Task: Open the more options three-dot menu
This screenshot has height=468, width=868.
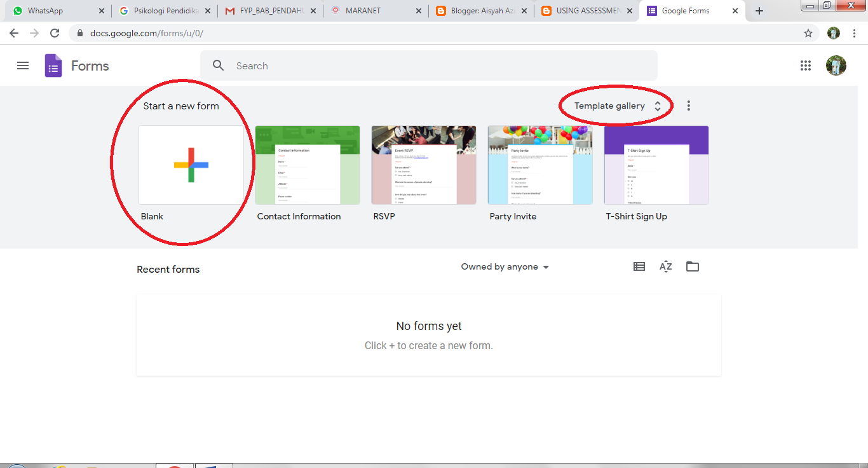Action: (689, 106)
